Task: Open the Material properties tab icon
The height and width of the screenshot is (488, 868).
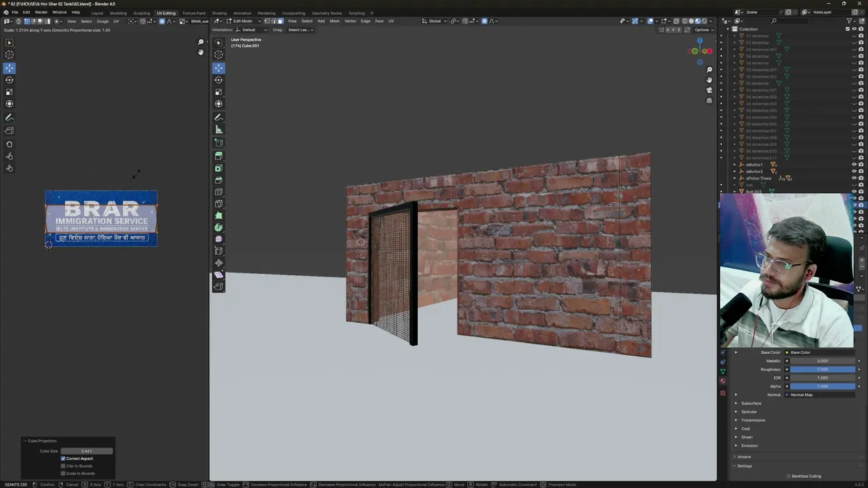Action: [x=723, y=381]
